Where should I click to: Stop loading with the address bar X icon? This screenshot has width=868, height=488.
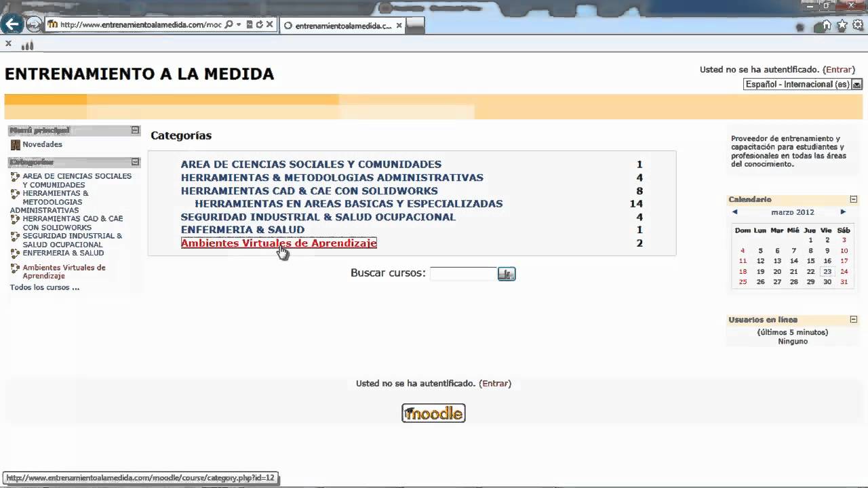269,24
